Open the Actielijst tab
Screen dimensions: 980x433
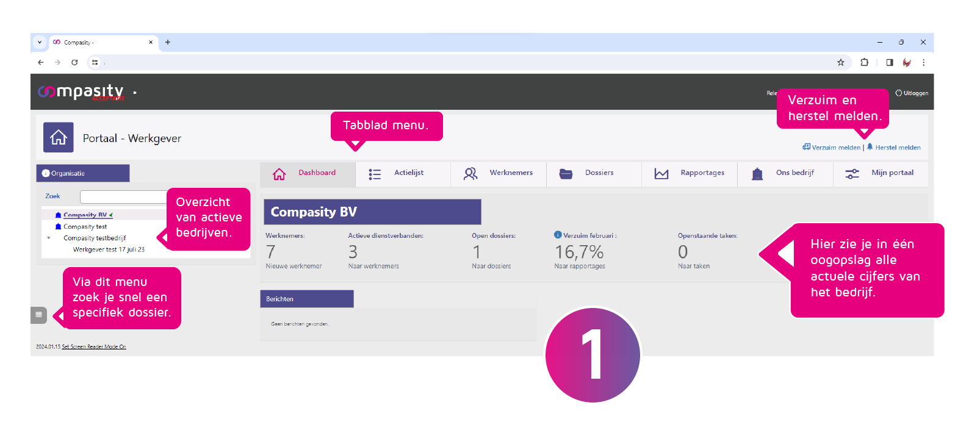click(x=403, y=174)
